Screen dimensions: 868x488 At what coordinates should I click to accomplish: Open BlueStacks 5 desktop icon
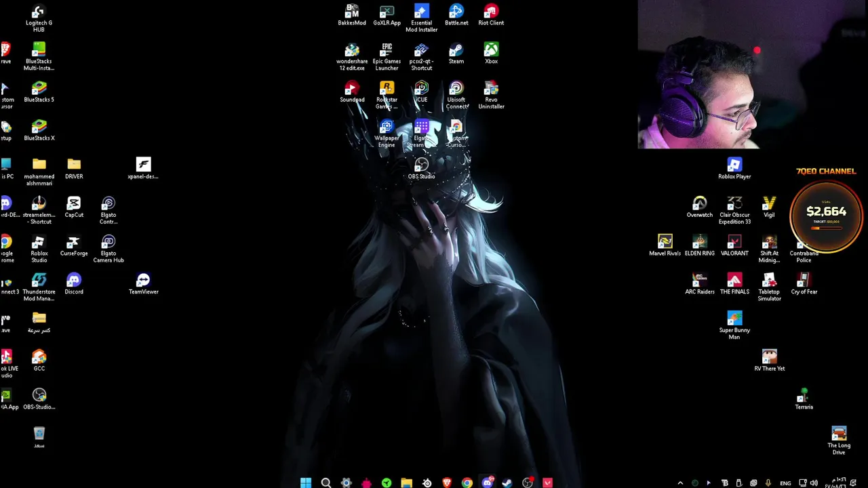click(39, 92)
